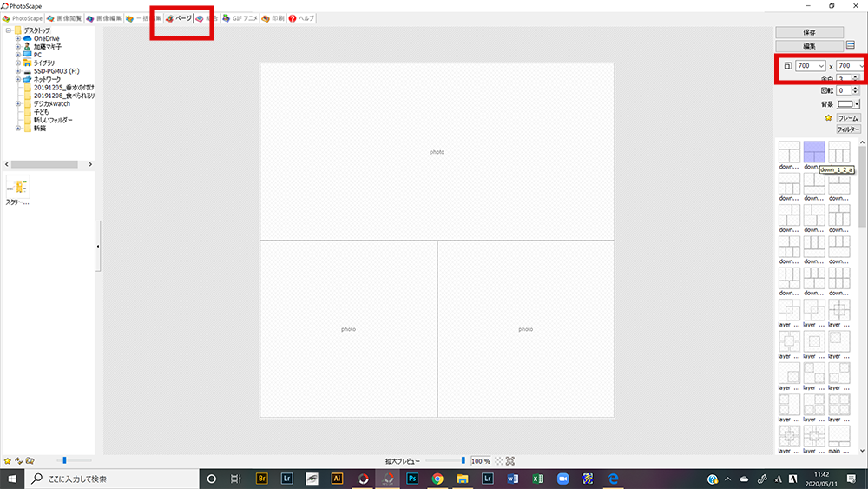This screenshot has width=868, height=489.
Task: Select the highlighted down_1_2_a layout thumbnail
Action: pyautogui.click(x=814, y=152)
